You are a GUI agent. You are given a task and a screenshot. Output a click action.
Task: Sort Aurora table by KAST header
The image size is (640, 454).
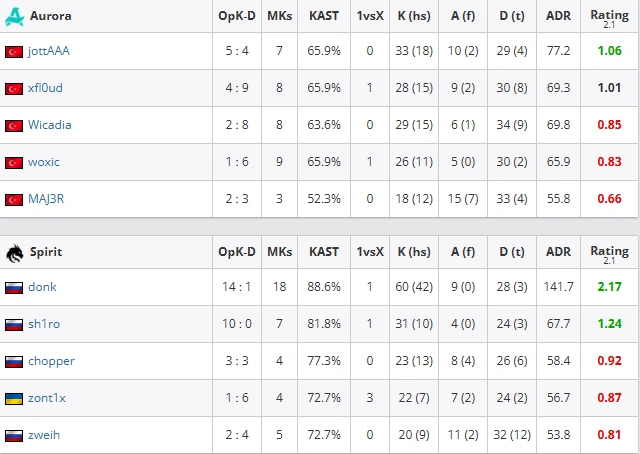point(324,16)
